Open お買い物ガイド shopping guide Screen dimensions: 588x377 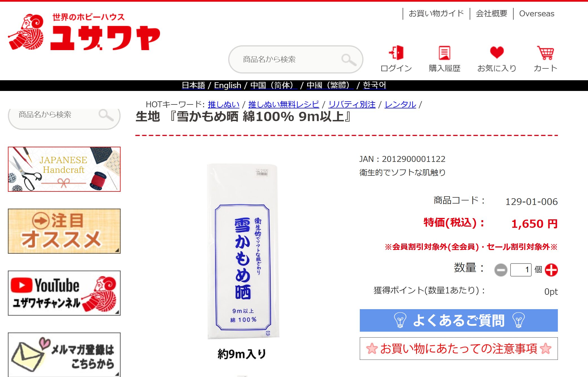click(436, 14)
